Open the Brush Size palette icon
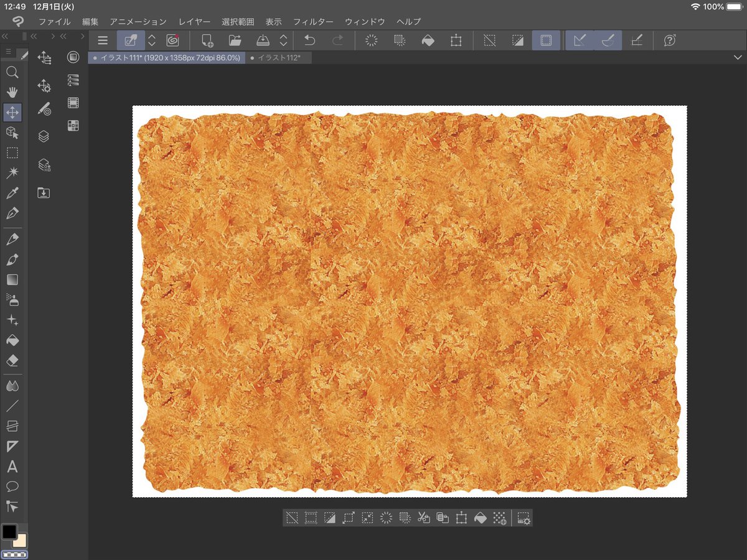747x560 pixels. click(x=44, y=108)
